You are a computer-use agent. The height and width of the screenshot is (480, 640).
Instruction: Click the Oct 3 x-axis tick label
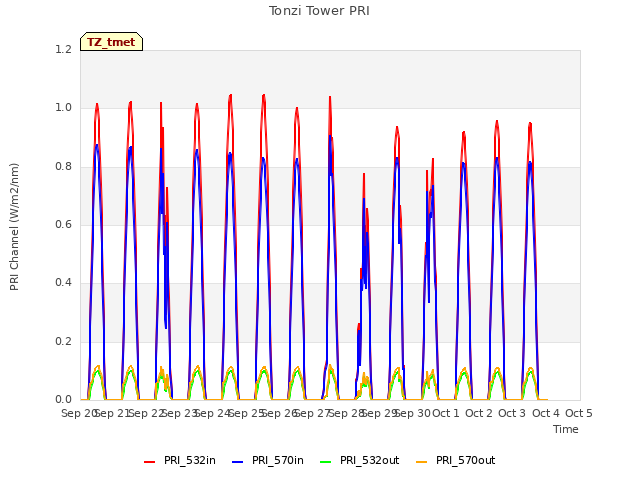click(x=512, y=413)
